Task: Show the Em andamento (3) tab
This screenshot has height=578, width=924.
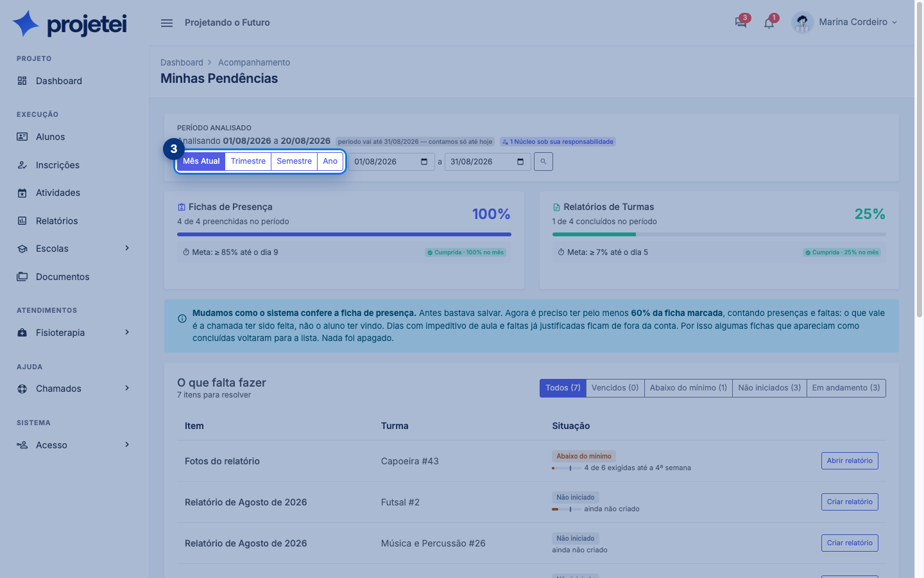Action: (x=846, y=388)
